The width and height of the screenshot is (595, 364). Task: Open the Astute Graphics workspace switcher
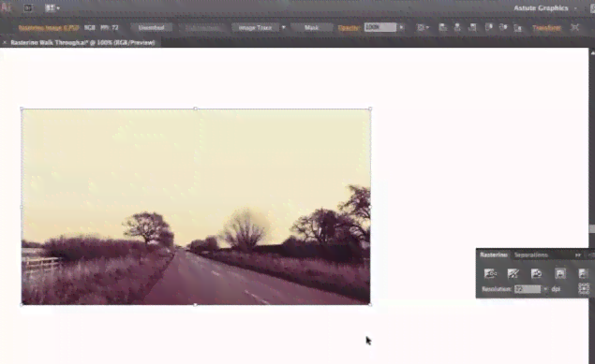(x=544, y=8)
